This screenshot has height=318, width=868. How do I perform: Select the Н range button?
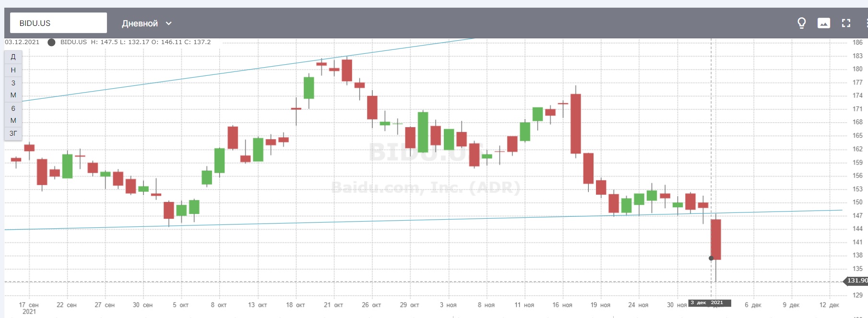point(13,70)
